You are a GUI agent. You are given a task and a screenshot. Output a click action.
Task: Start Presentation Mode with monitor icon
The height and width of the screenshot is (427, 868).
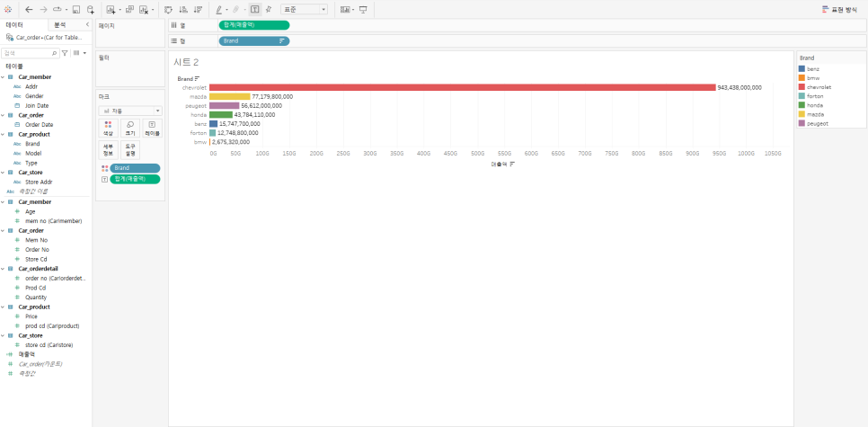(363, 9)
